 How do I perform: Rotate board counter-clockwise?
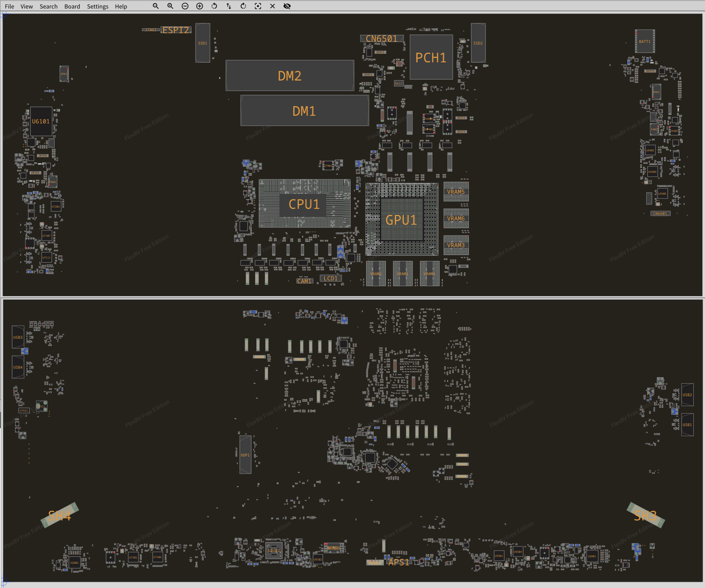[x=214, y=6]
